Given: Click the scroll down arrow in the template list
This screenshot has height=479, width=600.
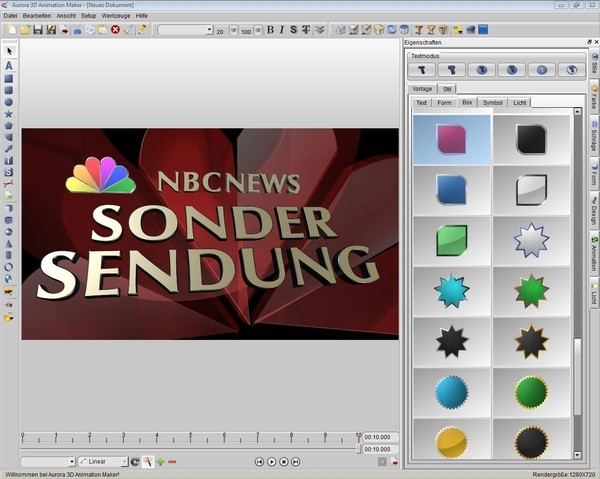Looking at the screenshot, I should [x=577, y=455].
